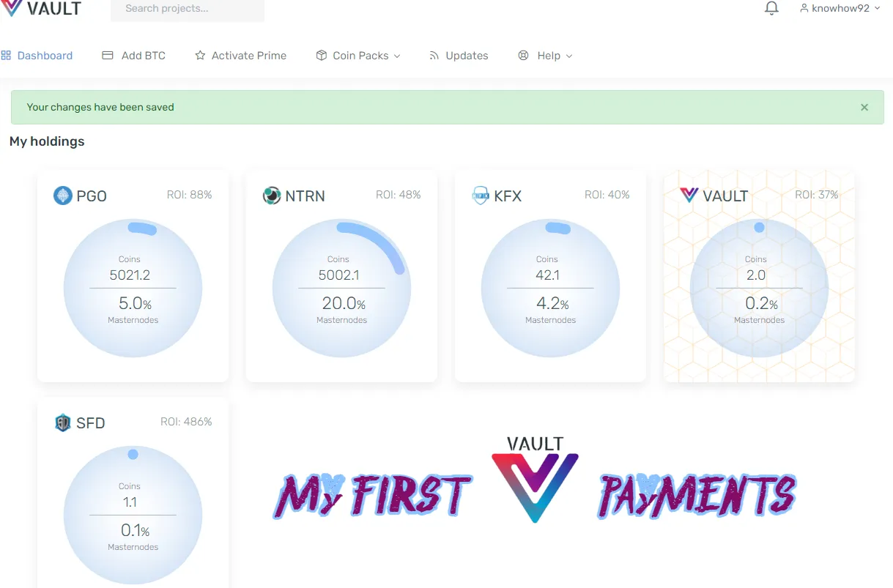This screenshot has width=893, height=588.
Task: Click the VAULT logo in the header
Action: (41, 9)
